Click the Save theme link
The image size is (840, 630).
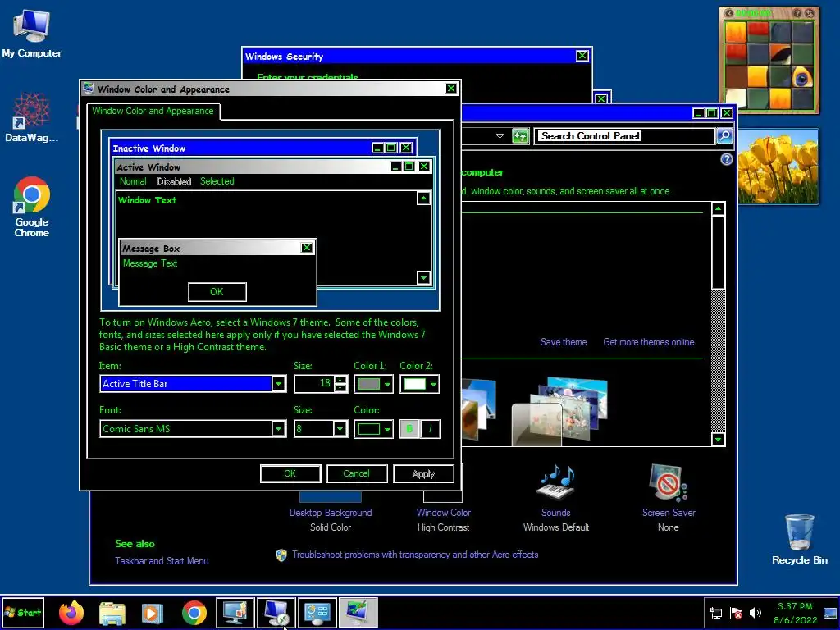pos(563,342)
